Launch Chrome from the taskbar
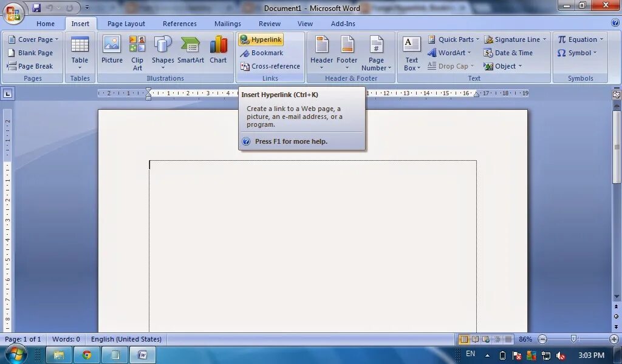This screenshot has height=364, width=622. coord(86,355)
